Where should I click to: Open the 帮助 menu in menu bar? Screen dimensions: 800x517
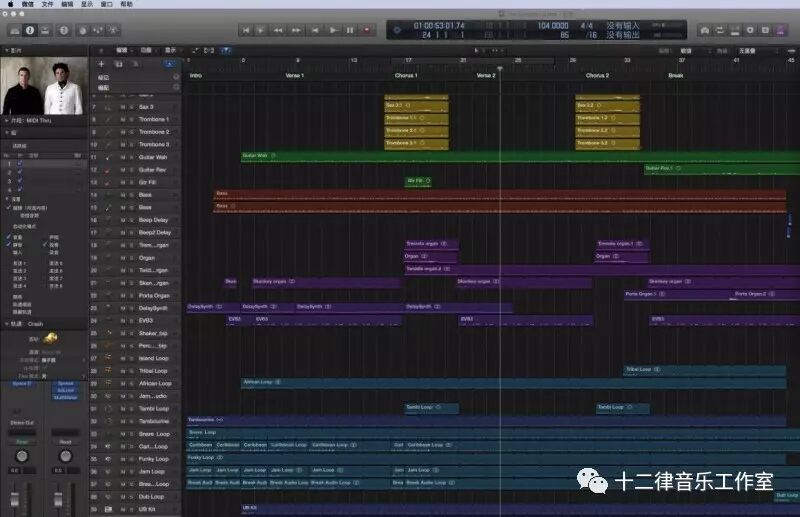(127, 4)
